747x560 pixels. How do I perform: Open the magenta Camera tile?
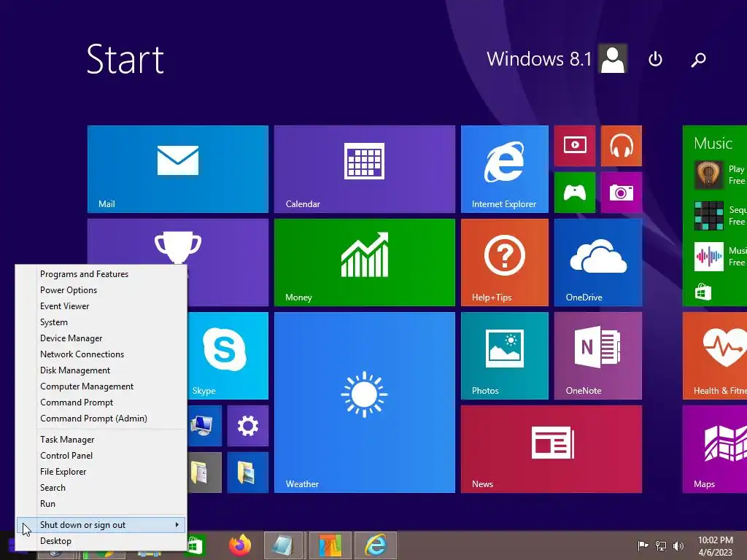pos(622,192)
